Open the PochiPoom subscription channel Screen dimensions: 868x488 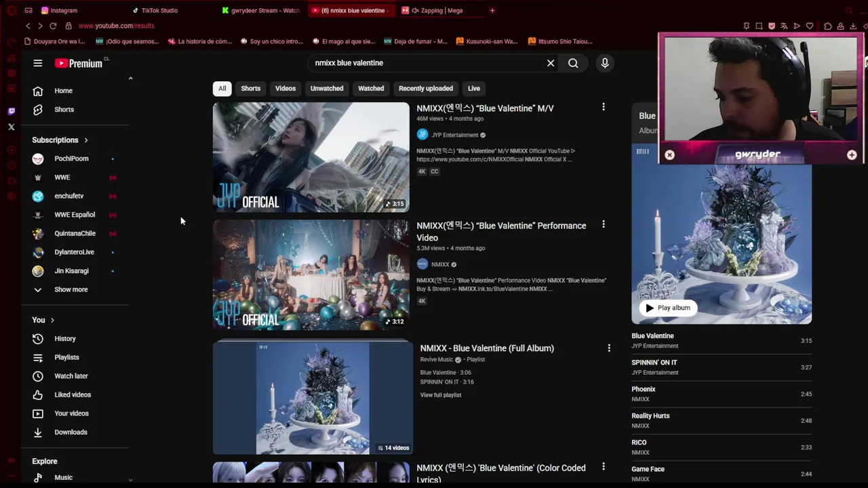click(x=71, y=159)
